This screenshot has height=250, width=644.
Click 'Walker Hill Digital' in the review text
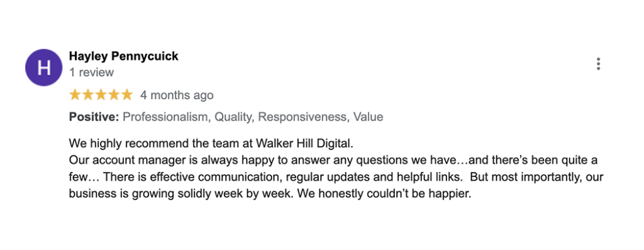pyautogui.click(x=304, y=144)
